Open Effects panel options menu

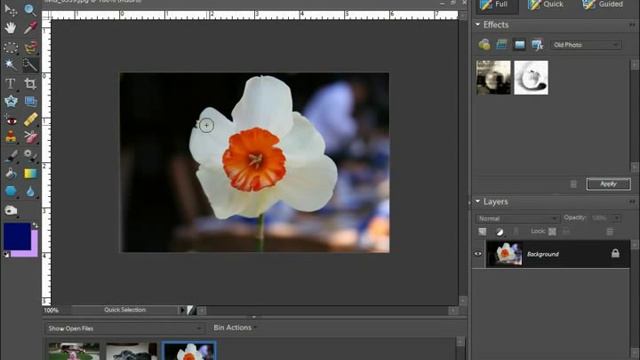pos(633,25)
